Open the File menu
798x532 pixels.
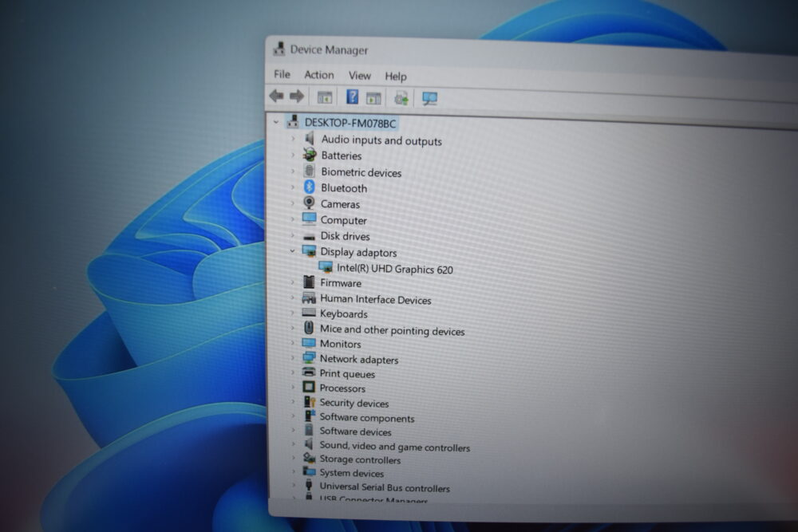pos(282,74)
